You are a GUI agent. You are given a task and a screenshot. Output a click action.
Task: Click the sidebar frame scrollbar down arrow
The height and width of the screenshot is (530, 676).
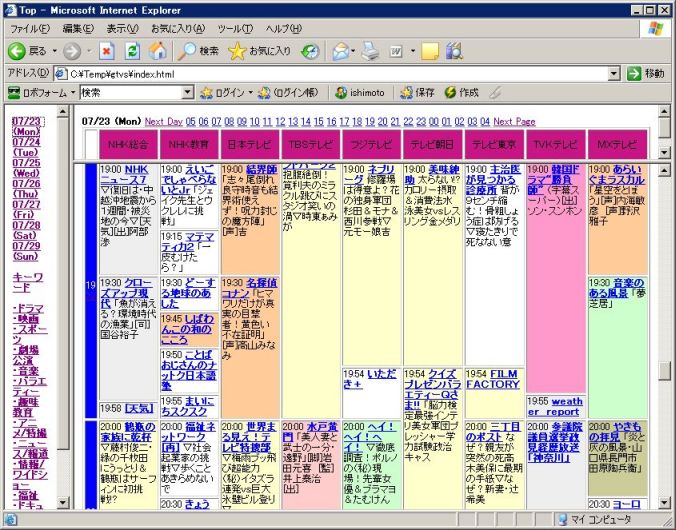tap(63, 502)
